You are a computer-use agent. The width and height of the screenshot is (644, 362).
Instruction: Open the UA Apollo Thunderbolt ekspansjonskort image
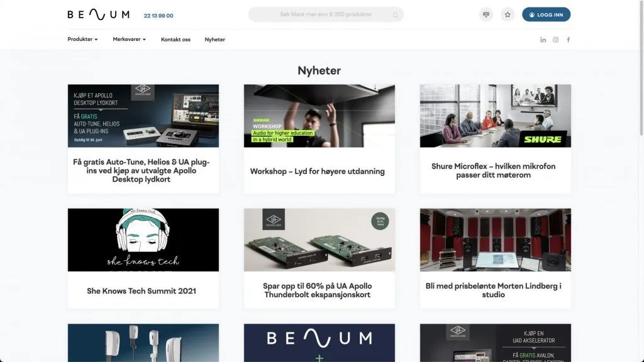coord(319,240)
